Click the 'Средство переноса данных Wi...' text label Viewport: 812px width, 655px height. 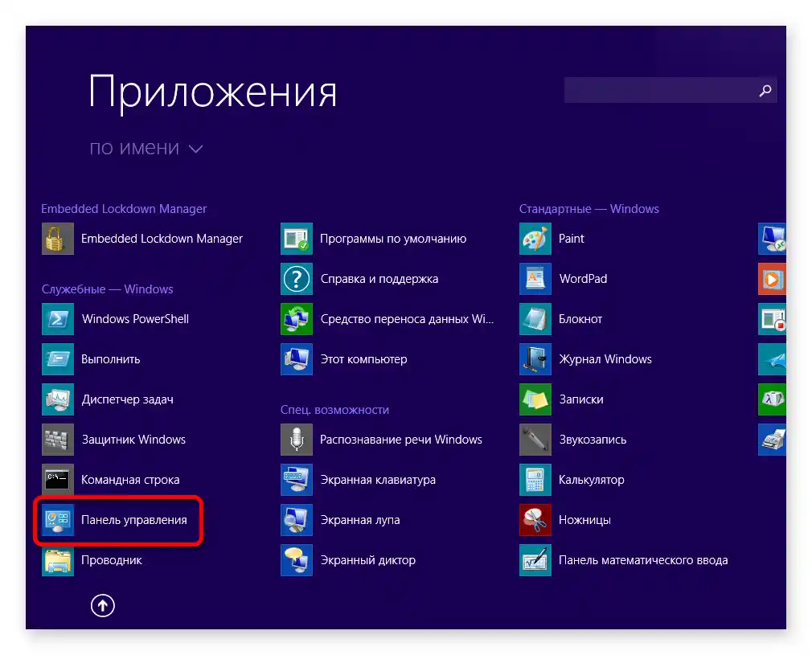[x=407, y=319]
